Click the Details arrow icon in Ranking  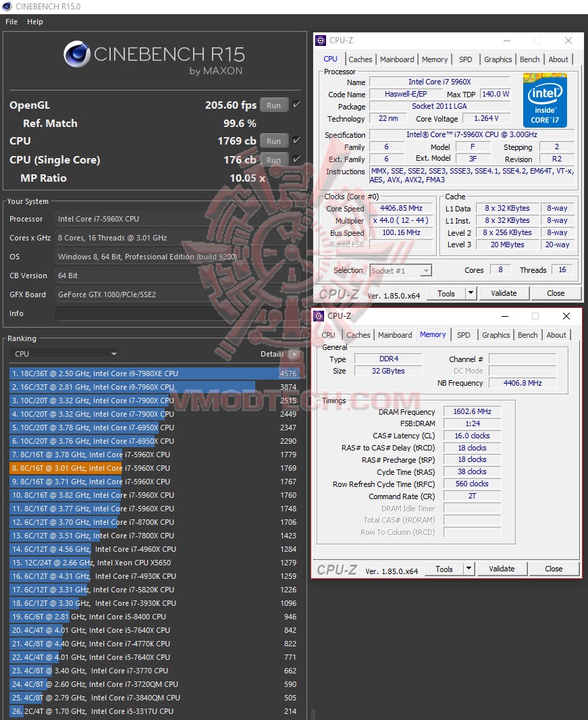[295, 354]
